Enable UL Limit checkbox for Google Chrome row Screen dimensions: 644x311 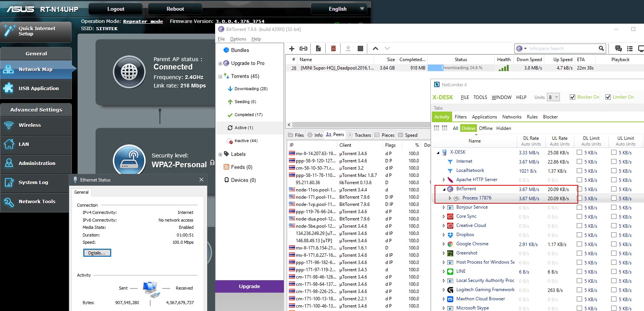614,244
